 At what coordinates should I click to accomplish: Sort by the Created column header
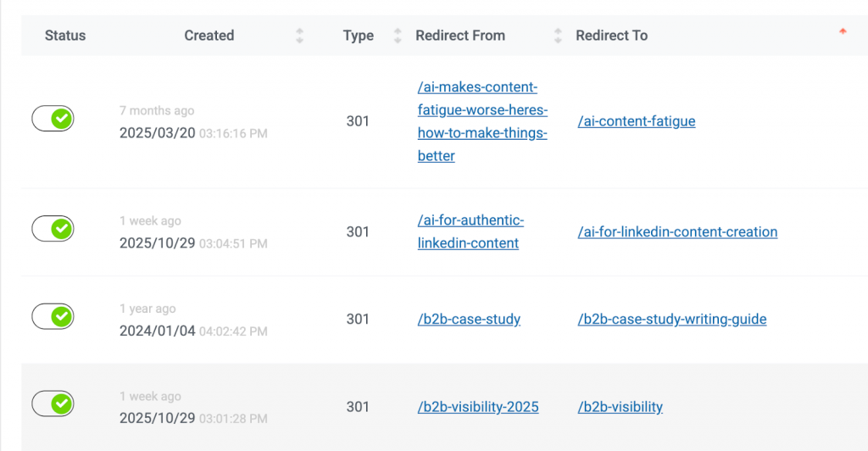click(209, 36)
